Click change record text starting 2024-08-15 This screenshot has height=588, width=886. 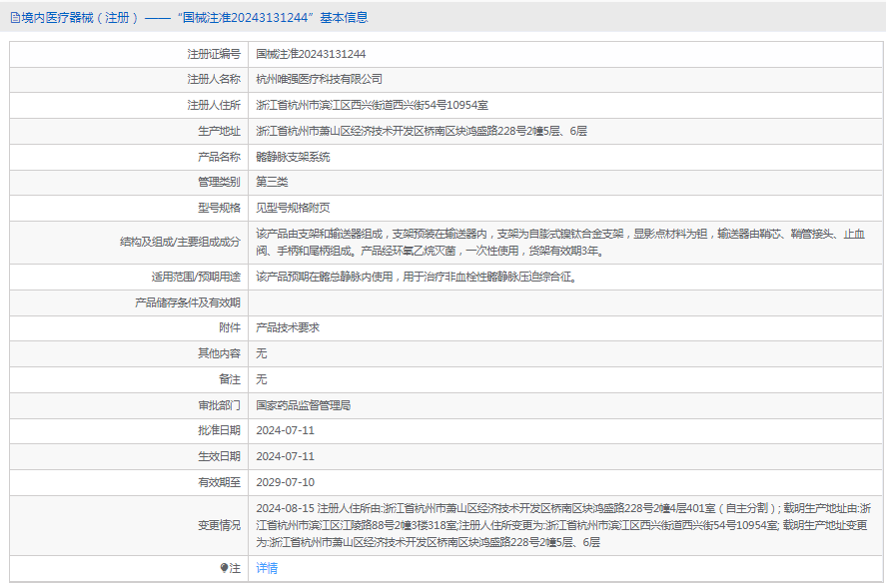coord(563,525)
